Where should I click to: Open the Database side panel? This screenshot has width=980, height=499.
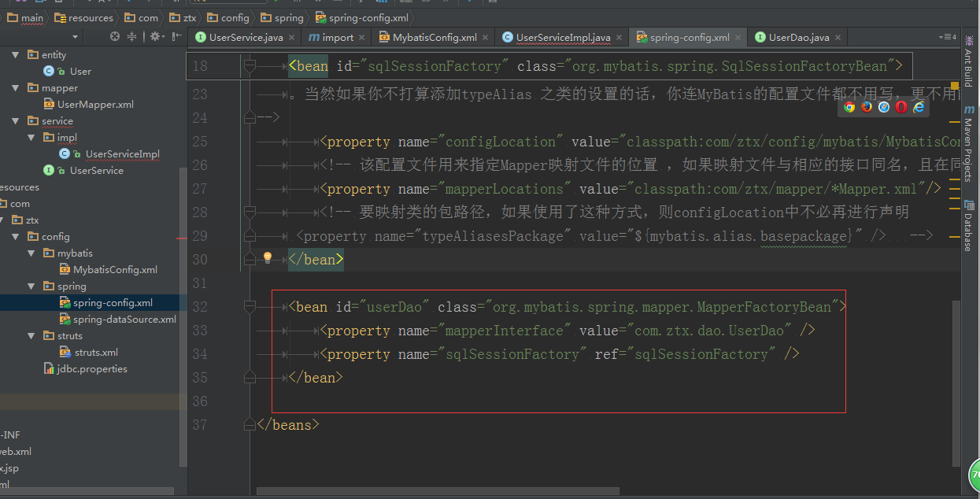coord(968,226)
